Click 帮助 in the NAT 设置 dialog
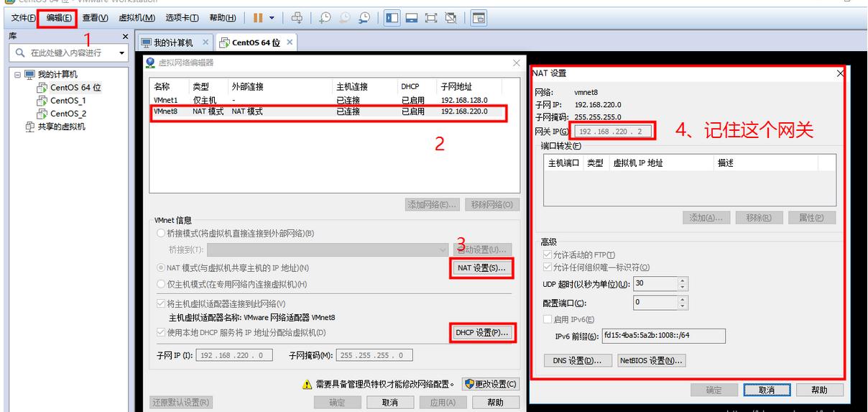868x412 pixels. [x=818, y=390]
